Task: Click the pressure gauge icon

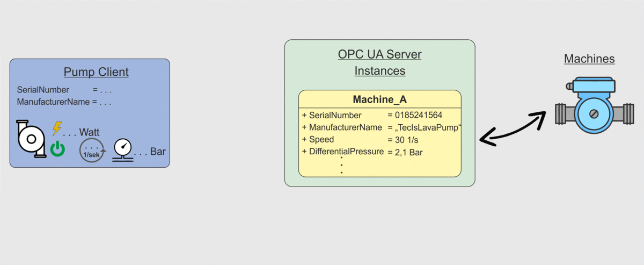Action: [123, 151]
